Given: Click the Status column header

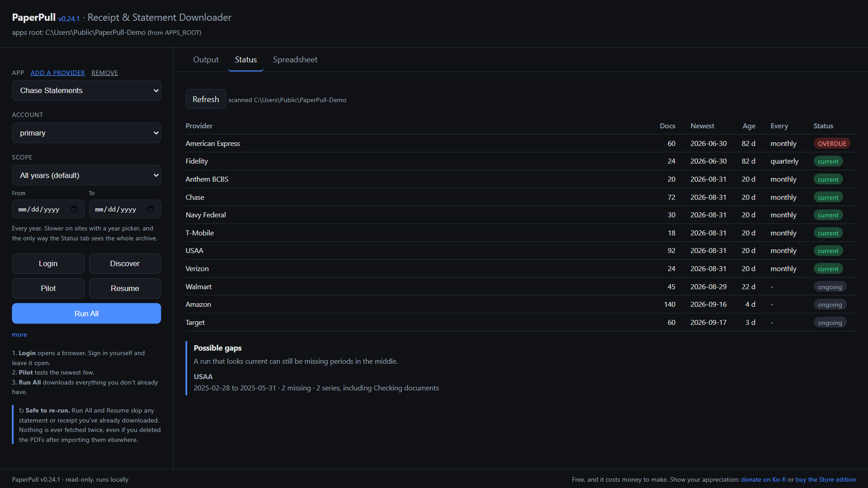Looking at the screenshot, I should [823, 126].
